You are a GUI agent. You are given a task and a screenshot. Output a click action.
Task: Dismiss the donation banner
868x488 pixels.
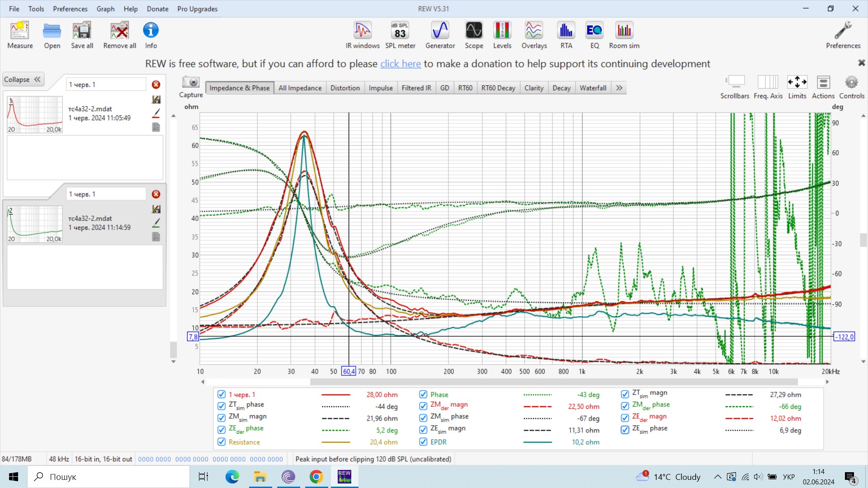(861, 63)
